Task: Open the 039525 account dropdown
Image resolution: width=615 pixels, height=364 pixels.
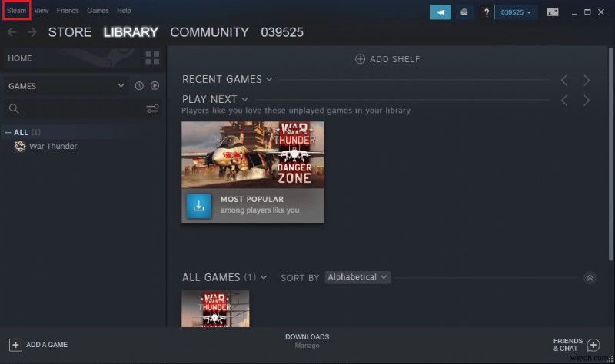Action: click(516, 12)
